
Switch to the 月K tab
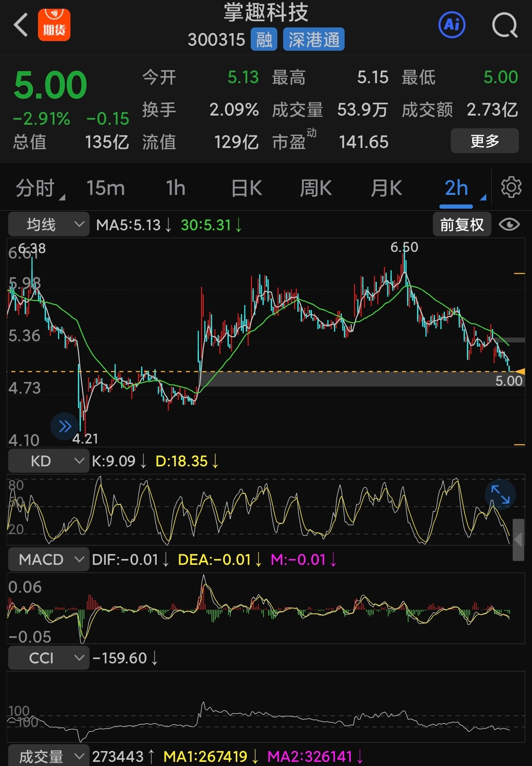386,188
